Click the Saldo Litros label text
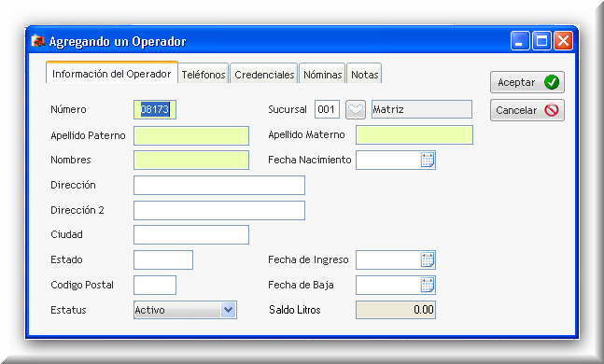 tap(295, 310)
